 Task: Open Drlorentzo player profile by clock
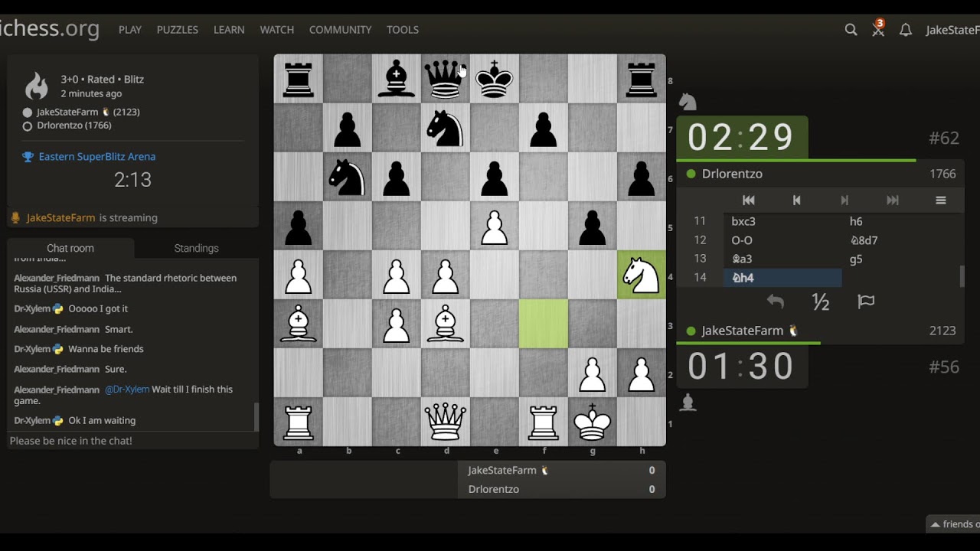[732, 174]
